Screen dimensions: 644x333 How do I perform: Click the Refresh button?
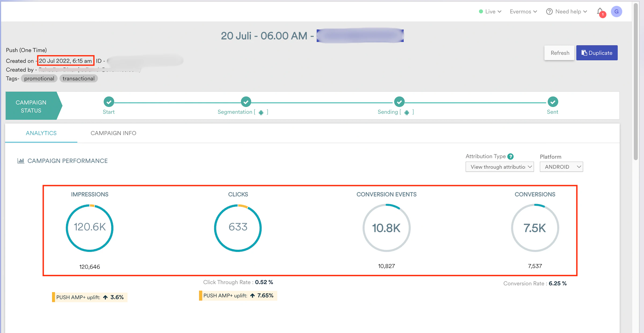pos(560,53)
